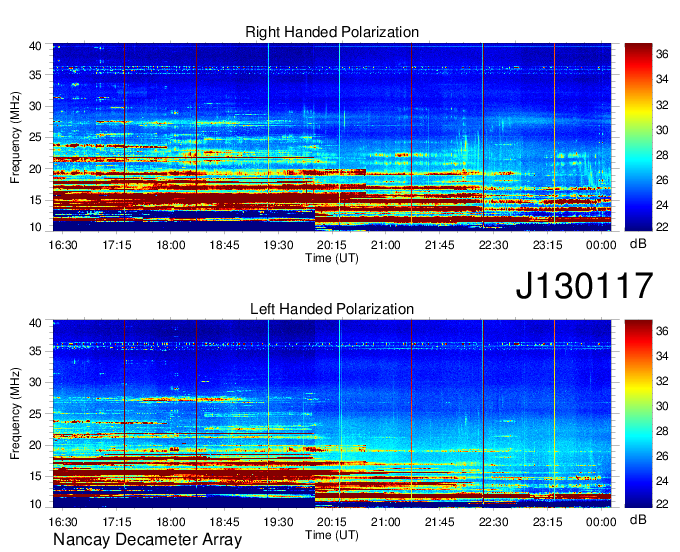Click the bottom colorbar "dB" unit label
This screenshot has width=680, height=552.
coord(638,519)
